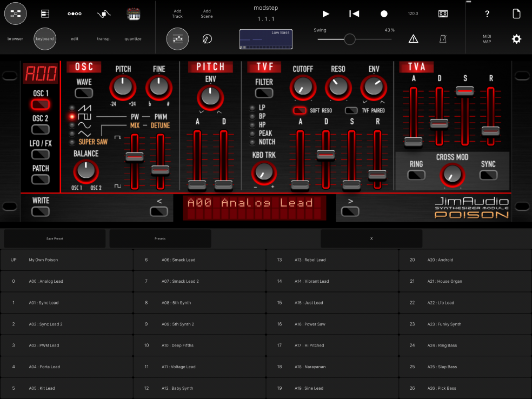The width and height of the screenshot is (532, 399).
Task: Open the LFO / FX page
Action: pos(41,155)
